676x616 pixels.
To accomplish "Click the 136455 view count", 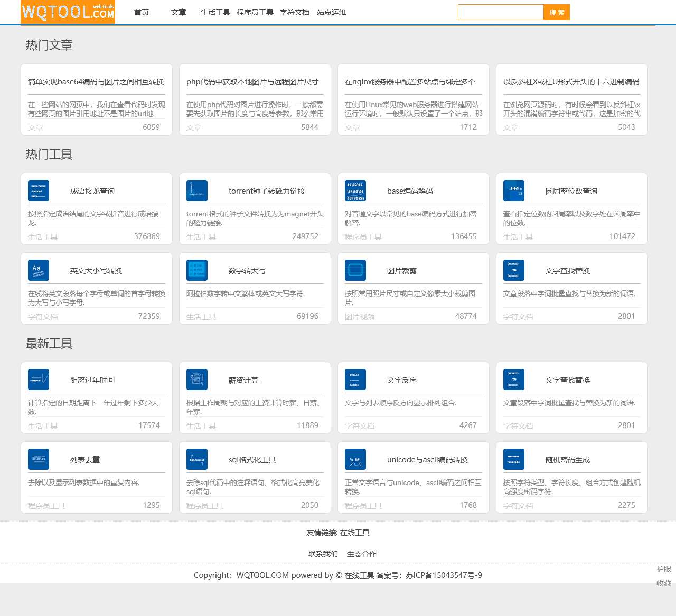I will pyautogui.click(x=464, y=236).
